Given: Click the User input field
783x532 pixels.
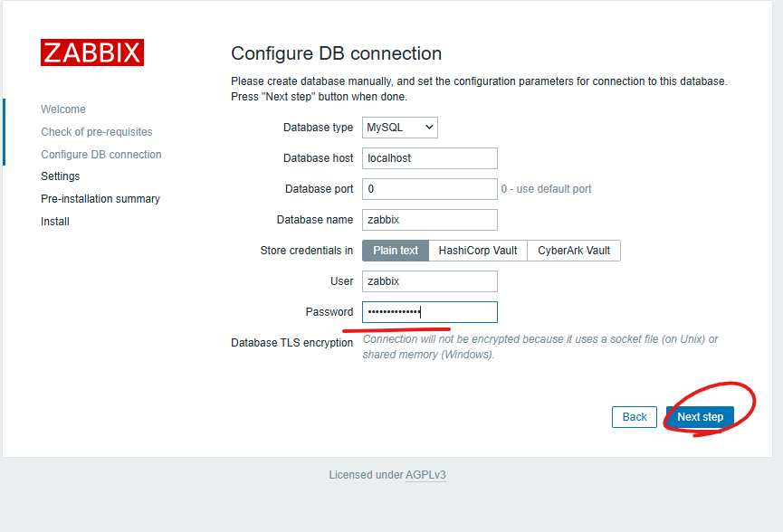Looking at the screenshot, I should tap(429, 281).
